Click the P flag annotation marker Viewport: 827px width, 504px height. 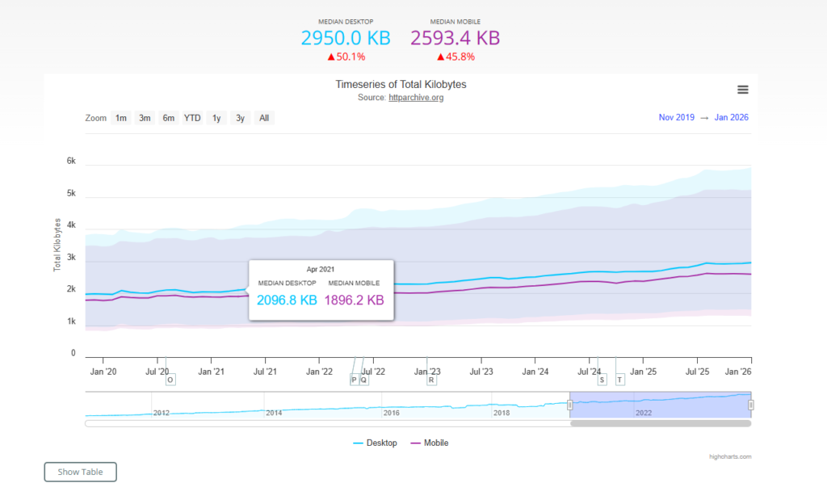pos(354,380)
